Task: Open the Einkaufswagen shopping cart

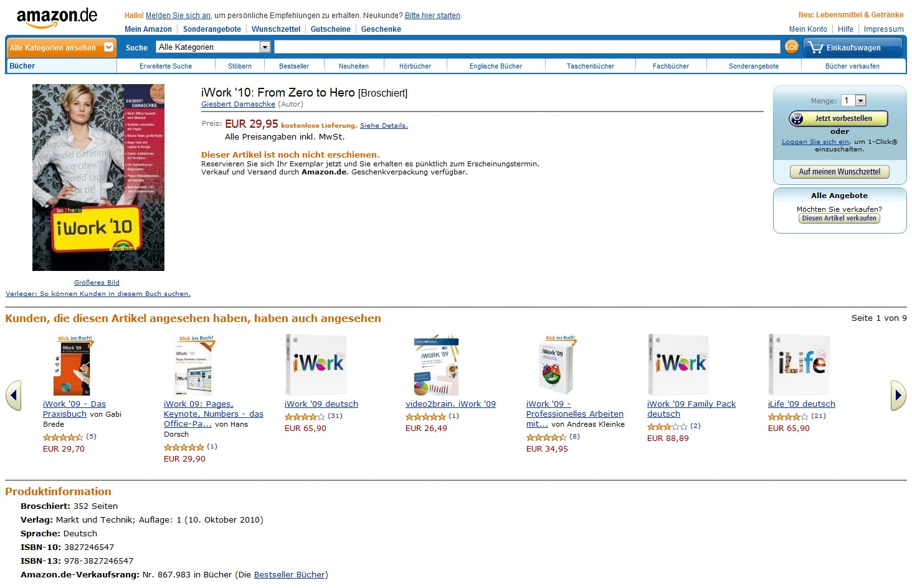Action: tap(852, 47)
